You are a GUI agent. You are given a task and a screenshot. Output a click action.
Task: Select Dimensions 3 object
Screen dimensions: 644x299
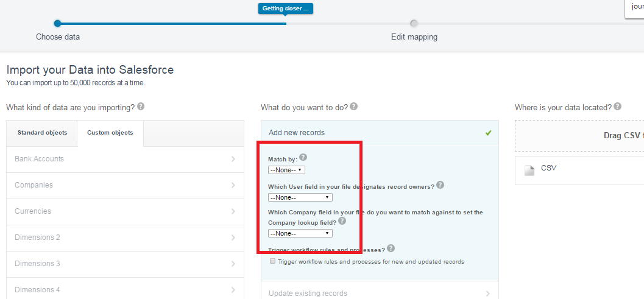(126, 264)
